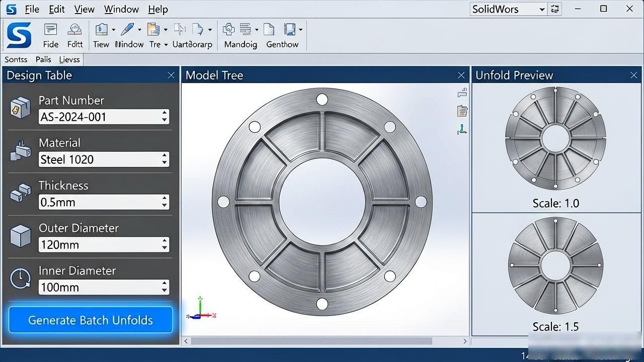Click the Part Number field icon
This screenshot has height=362, width=644.
pos(21,108)
